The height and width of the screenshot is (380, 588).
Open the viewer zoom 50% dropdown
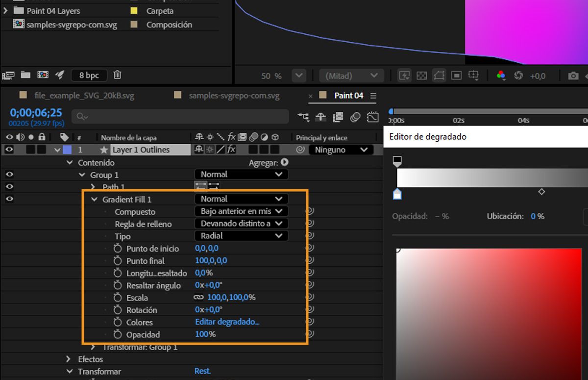(x=298, y=76)
